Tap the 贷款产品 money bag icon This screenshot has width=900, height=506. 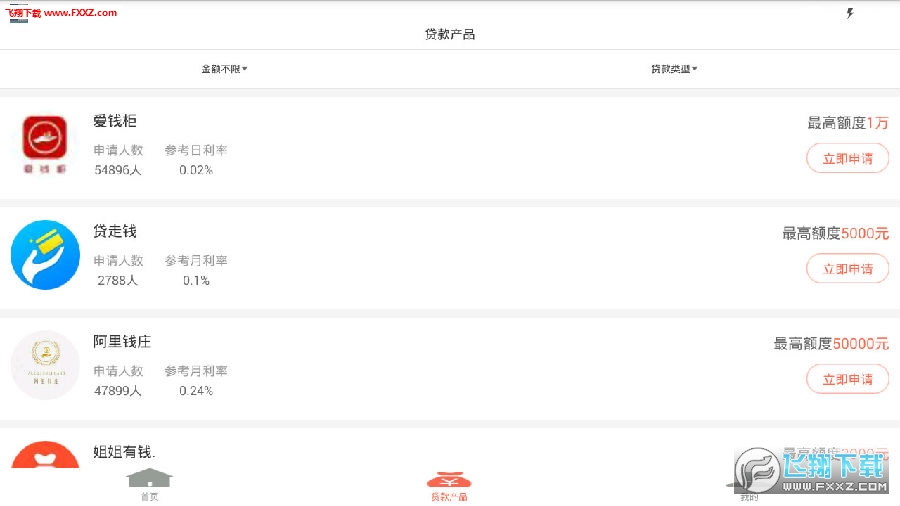pyautogui.click(x=449, y=477)
